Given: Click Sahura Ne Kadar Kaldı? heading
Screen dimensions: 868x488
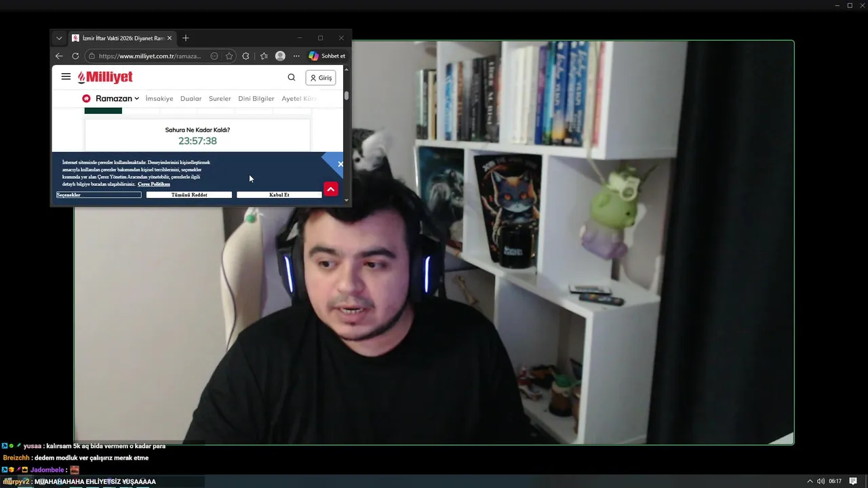Looking at the screenshot, I should tap(197, 129).
